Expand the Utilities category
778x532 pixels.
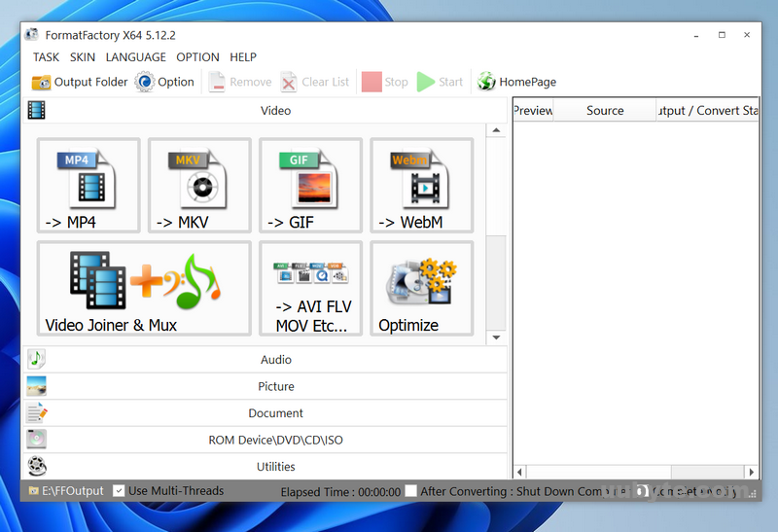tap(265, 467)
